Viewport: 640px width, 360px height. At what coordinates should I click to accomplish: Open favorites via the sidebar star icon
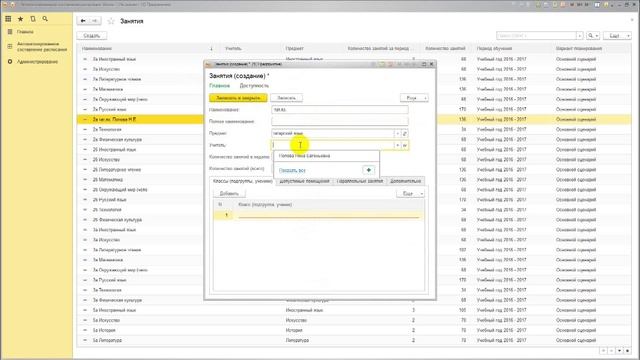tap(20, 19)
